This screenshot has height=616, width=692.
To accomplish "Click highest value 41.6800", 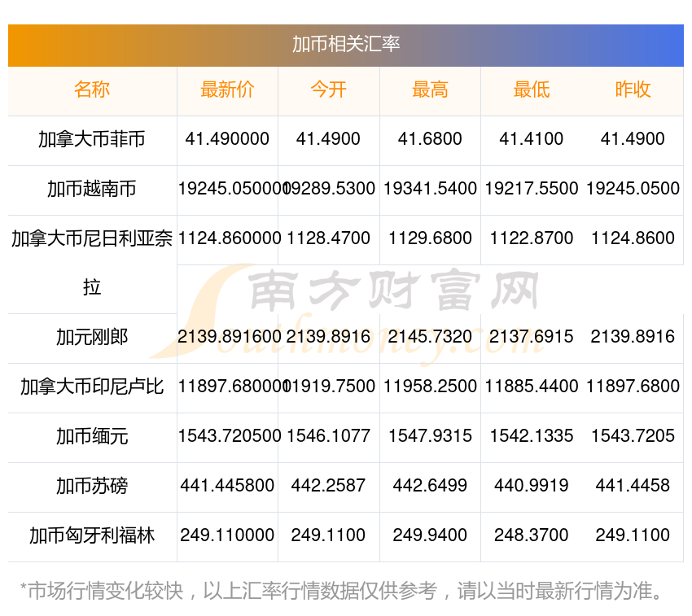I will [x=430, y=139].
